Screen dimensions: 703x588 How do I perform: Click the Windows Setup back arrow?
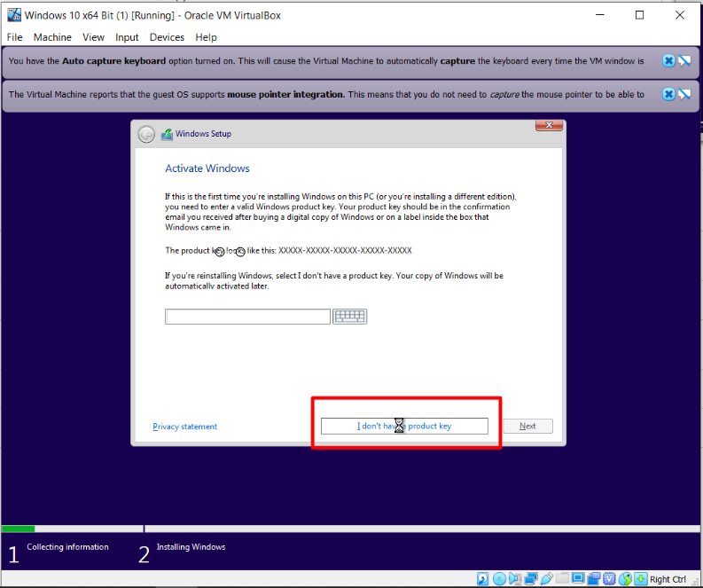[146, 134]
